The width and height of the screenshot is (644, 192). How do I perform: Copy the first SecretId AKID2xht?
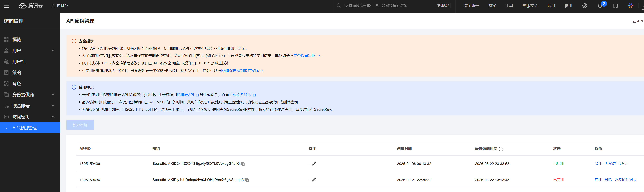tap(243, 164)
